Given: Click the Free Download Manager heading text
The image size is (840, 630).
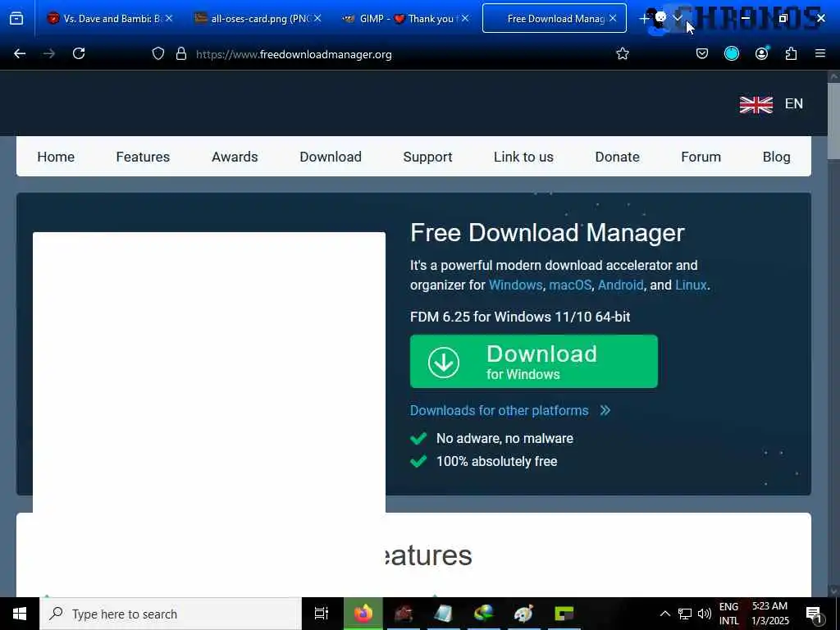Looking at the screenshot, I should [x=547, y=233].
